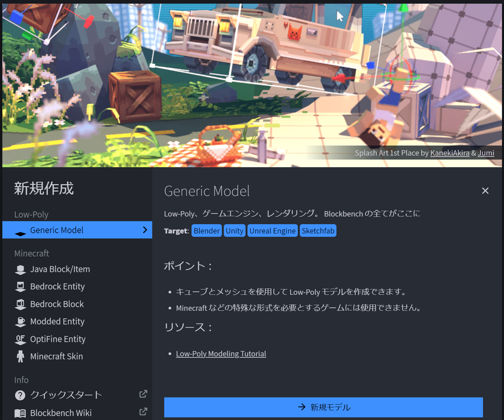504x420 pixels.
Task: Click the Unity target tag
Action: click(234, 230)
